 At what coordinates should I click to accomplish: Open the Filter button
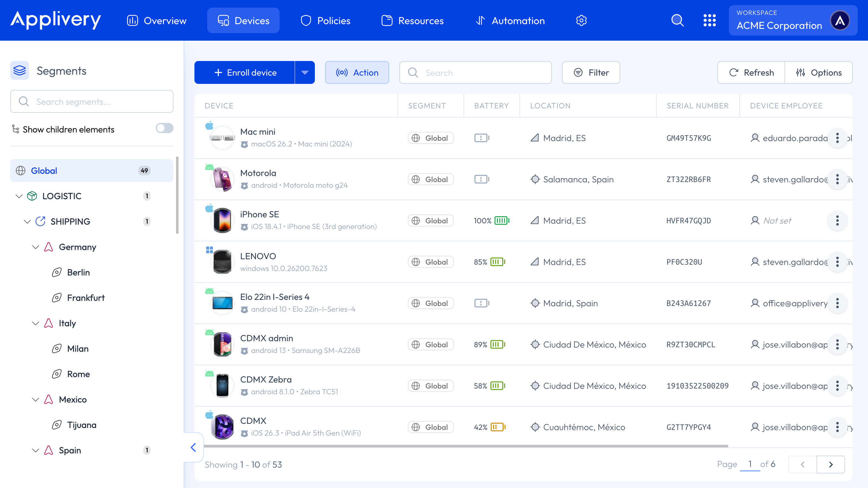[591, 73]
